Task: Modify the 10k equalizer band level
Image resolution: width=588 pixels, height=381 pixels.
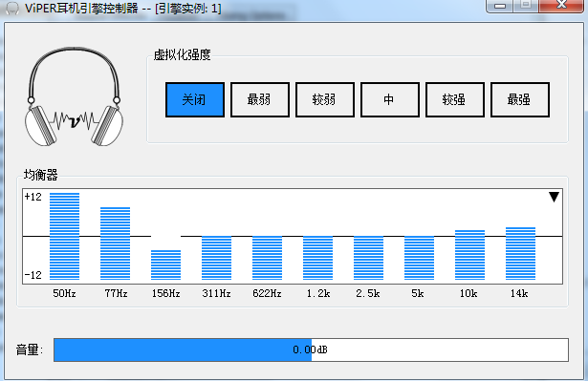Action: (469, 255)
